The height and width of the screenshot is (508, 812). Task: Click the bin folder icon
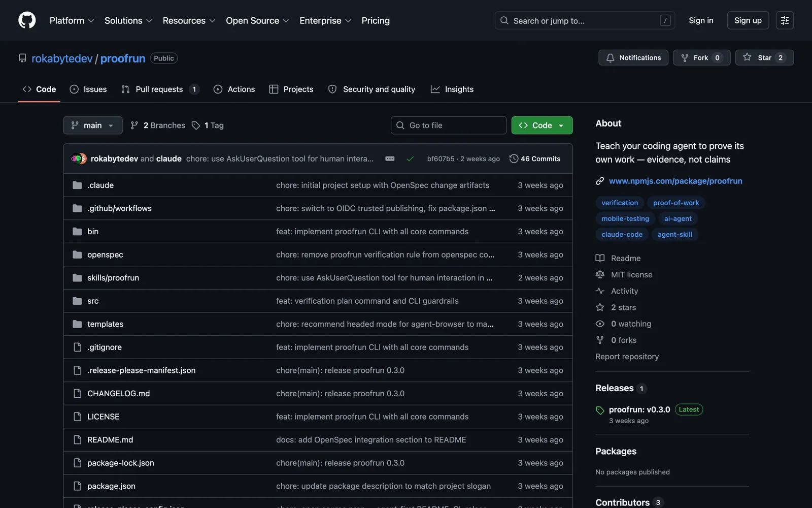[x=77, y=232]
